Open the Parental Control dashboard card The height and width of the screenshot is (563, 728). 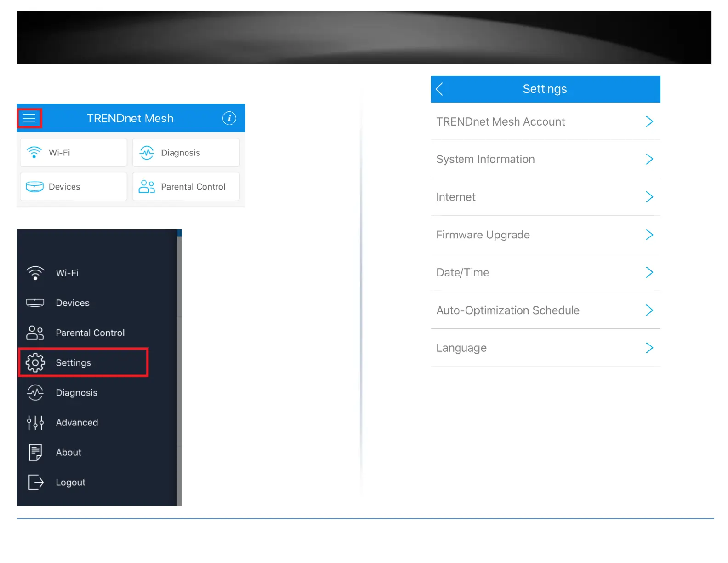pos(186,186)
